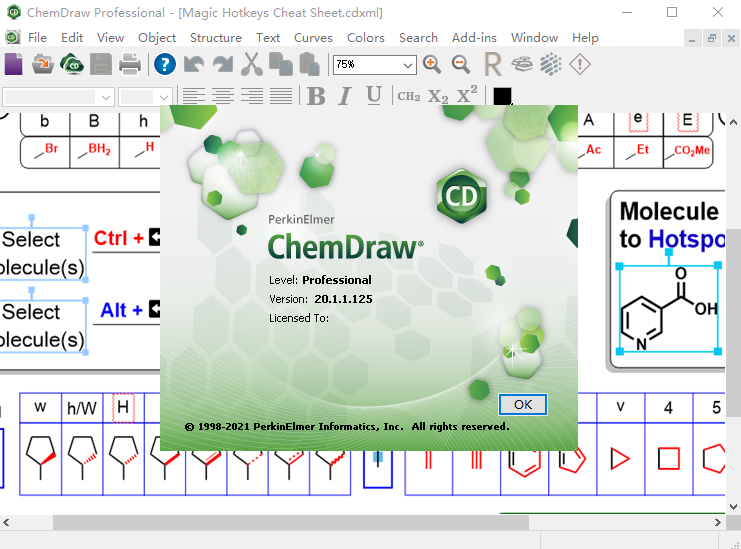Toggle subscript X2 formatting
The image size is (741, 549).
(x=438, y=97)
